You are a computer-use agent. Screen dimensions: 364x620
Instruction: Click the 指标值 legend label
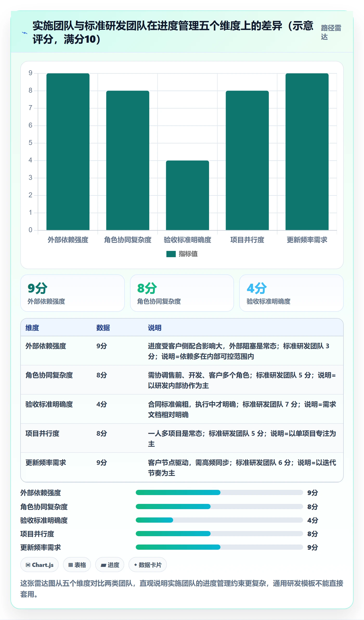[188, 254]
